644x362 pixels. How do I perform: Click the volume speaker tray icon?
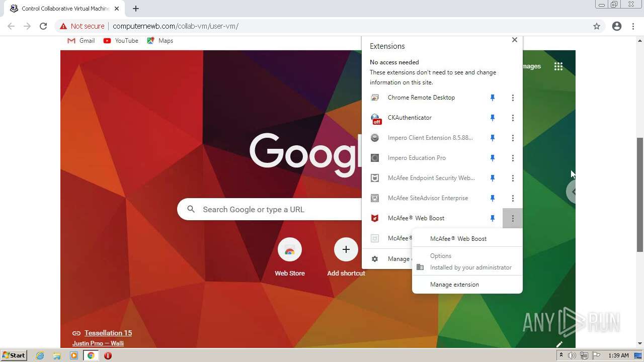click(572, 355)
